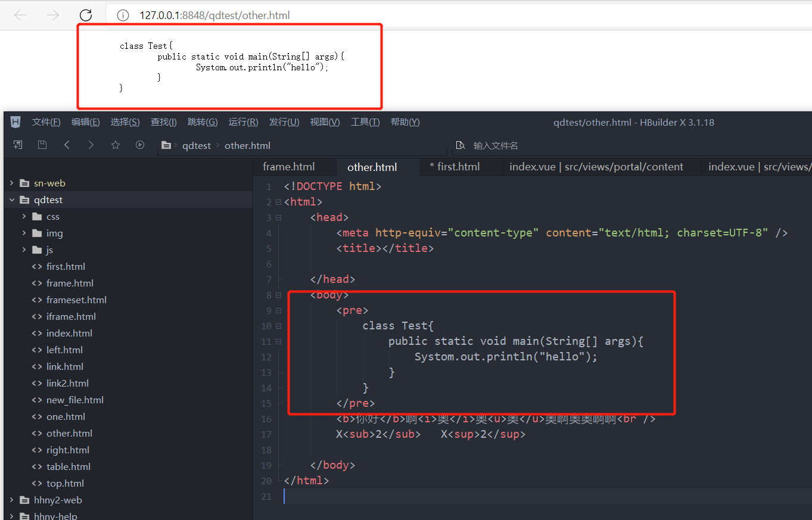Open first.html in the file tree
Image resolution: width=812 pixels, height=520 pixels.
[66, 266]
